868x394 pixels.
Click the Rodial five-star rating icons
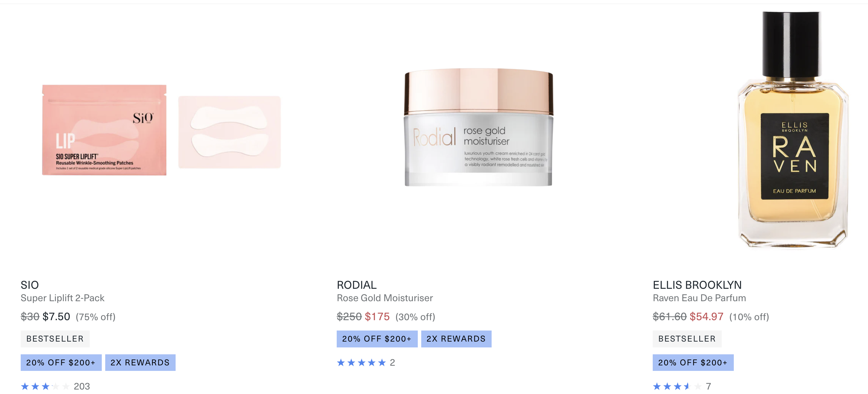coord(361,363)
